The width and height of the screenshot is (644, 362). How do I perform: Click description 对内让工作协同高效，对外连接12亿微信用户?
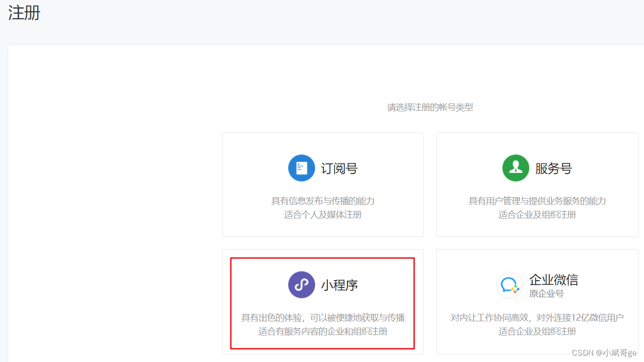coord(537,318)
